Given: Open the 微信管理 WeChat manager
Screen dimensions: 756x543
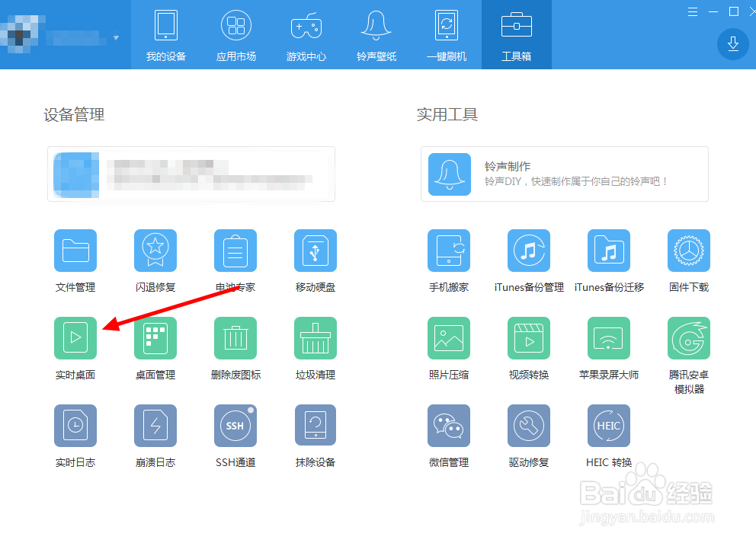Looking at the screenshot, I should [448, 426].
